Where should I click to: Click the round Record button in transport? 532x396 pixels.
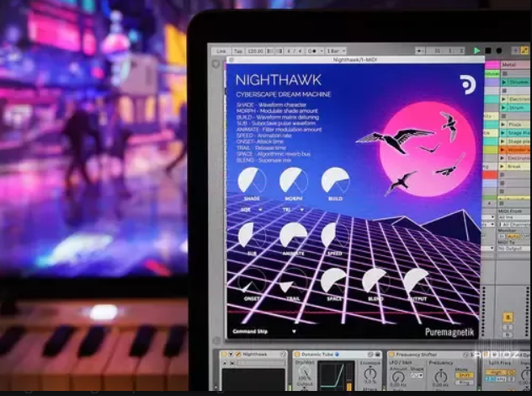498,51
